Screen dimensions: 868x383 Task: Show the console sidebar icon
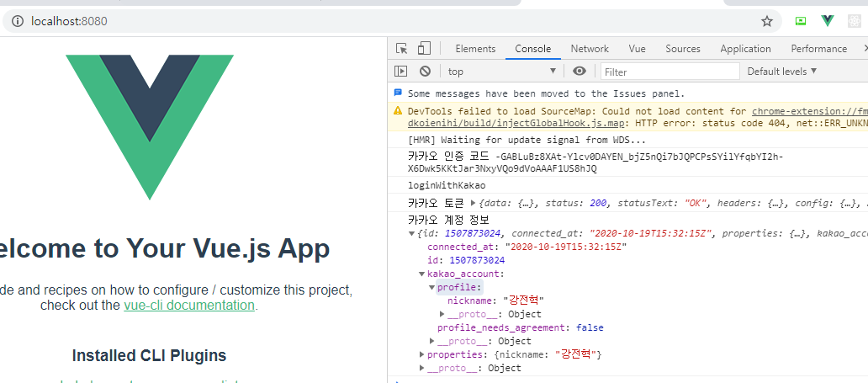(401, 71)
